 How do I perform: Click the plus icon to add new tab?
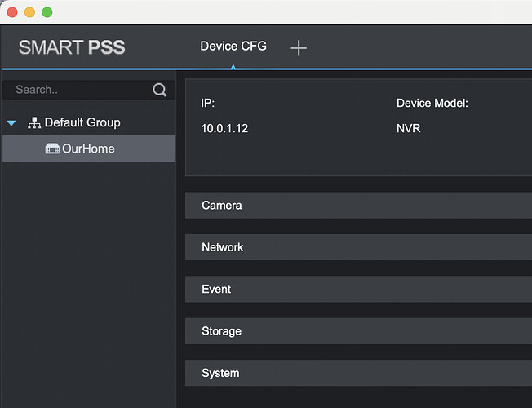coord(299,48)
